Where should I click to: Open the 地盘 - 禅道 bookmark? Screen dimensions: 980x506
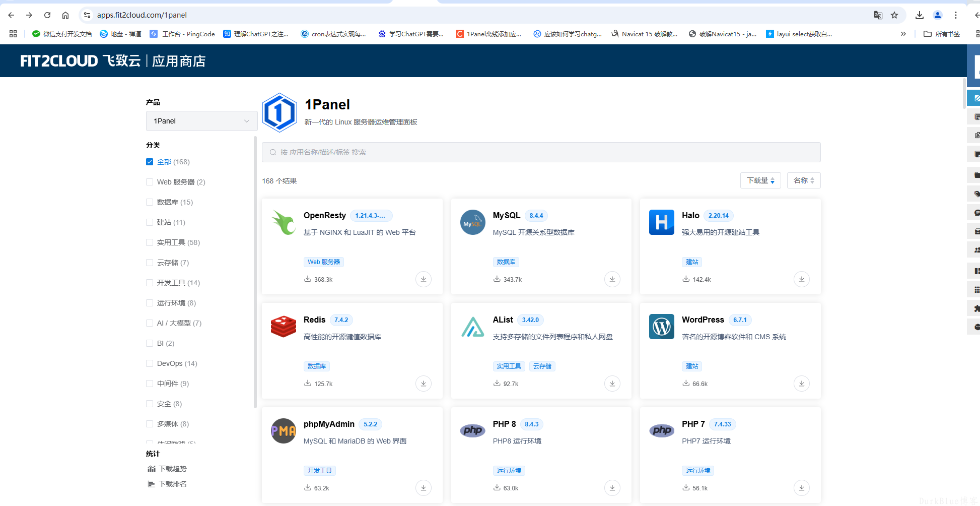pyautogui.click(x=120, y=34)
